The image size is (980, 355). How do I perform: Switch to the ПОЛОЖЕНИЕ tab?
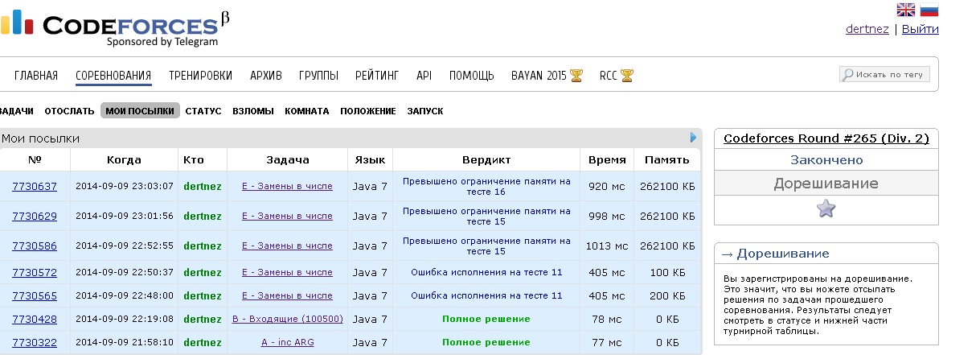pos(368,111)
